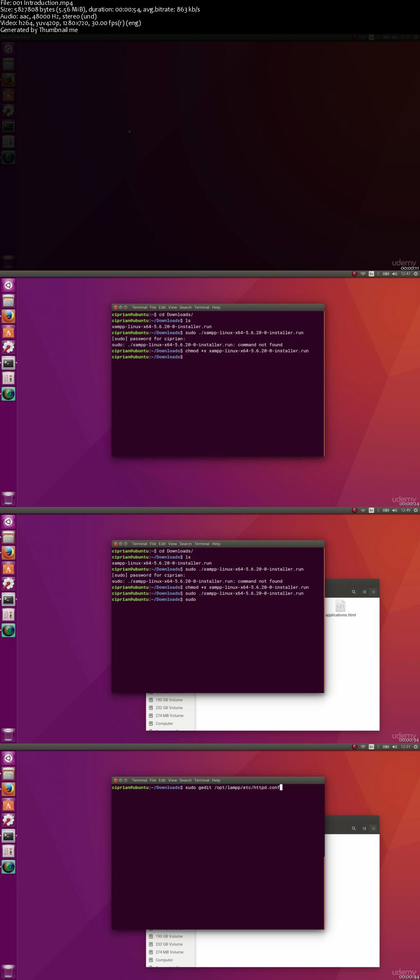
Task: Open the Trash in the 12:47 frame
Action: 8,498
